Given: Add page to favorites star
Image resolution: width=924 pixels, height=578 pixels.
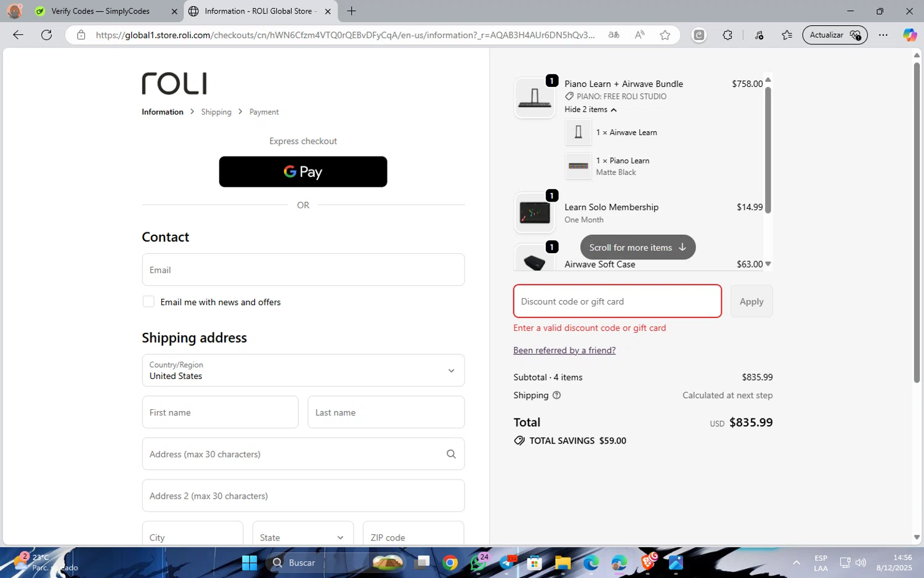Looking at the screenshot, I should pyautogui.click(x=665, y=35).
